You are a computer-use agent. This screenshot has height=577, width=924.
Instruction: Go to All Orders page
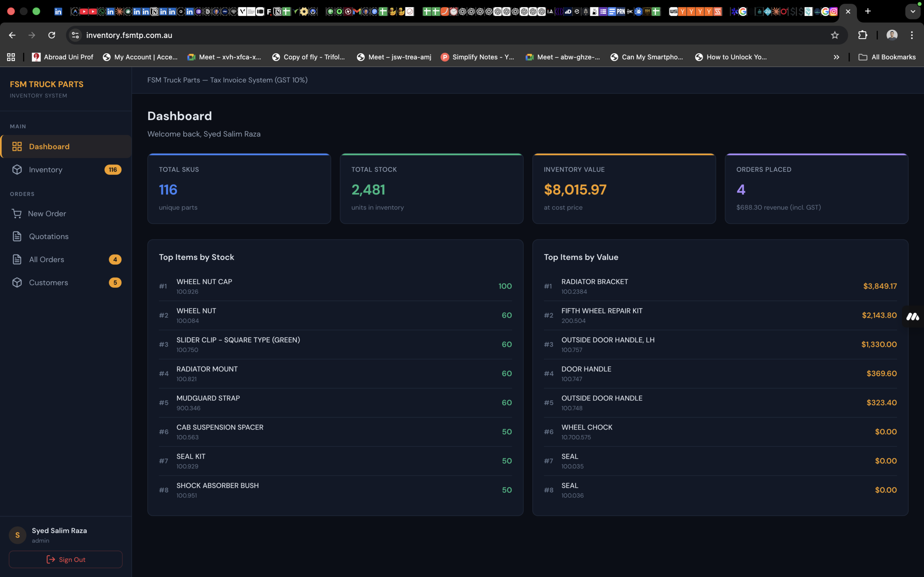(x=47, y=260)
